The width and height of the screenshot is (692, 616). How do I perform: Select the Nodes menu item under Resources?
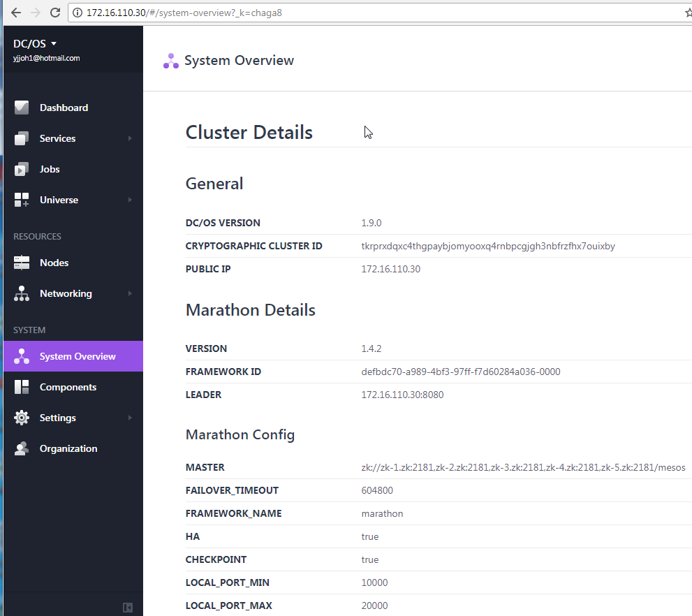(x=54, y=263)
